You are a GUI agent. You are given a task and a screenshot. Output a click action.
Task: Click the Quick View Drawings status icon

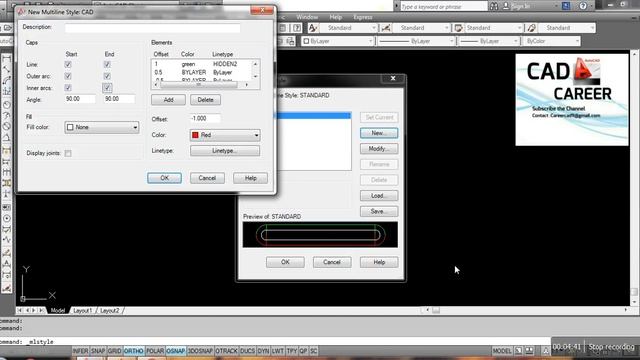pos(529,351)
